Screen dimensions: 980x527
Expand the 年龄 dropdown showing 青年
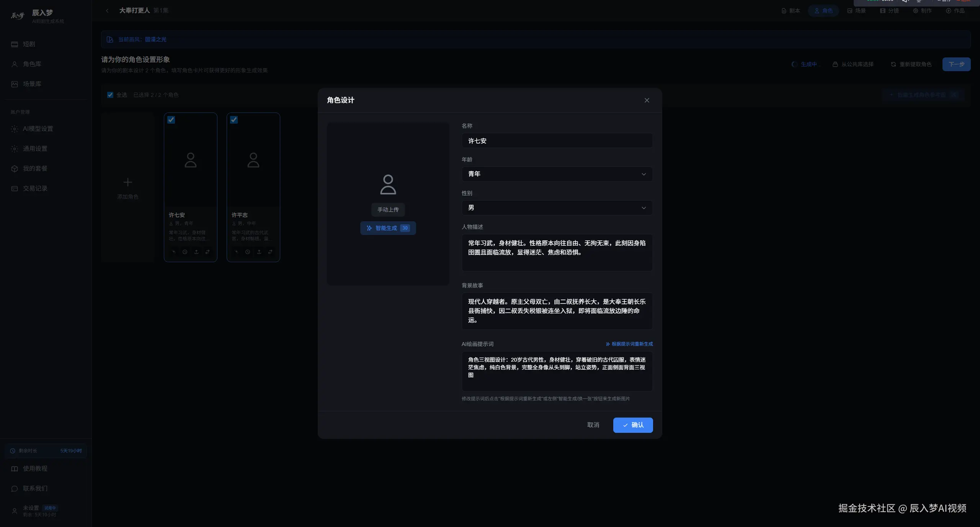pos(557,174)
